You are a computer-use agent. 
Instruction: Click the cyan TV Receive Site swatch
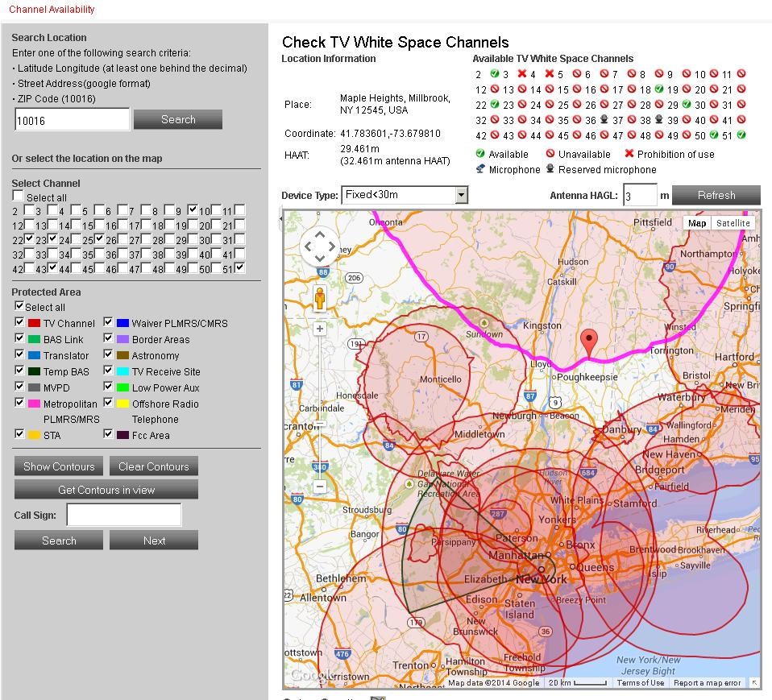point(122,371)
